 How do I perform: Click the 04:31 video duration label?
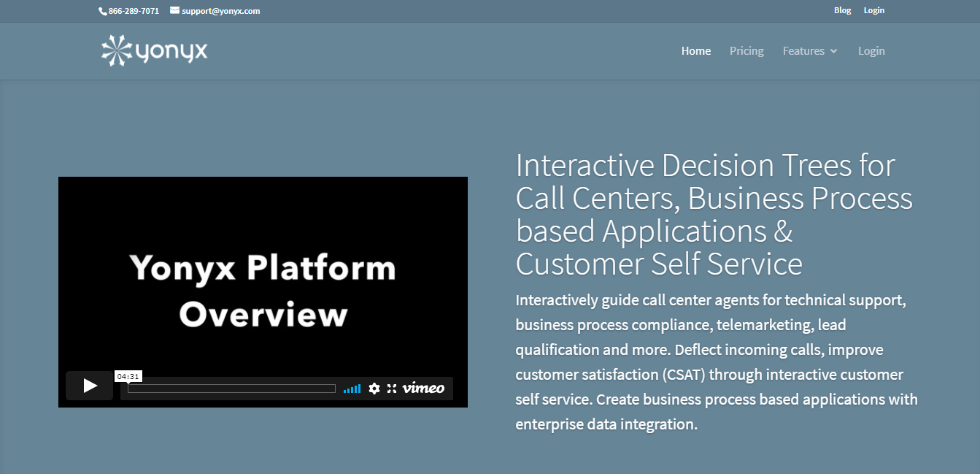tap(128, 376)
